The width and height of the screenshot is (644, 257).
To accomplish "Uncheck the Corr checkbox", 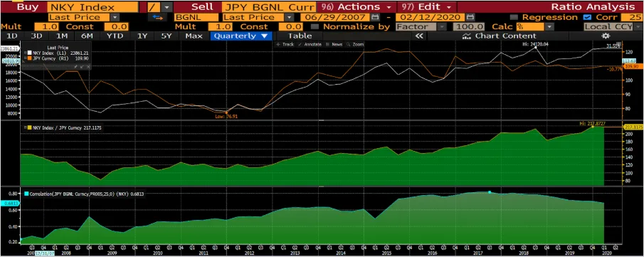I will click(x=587, y=17).
